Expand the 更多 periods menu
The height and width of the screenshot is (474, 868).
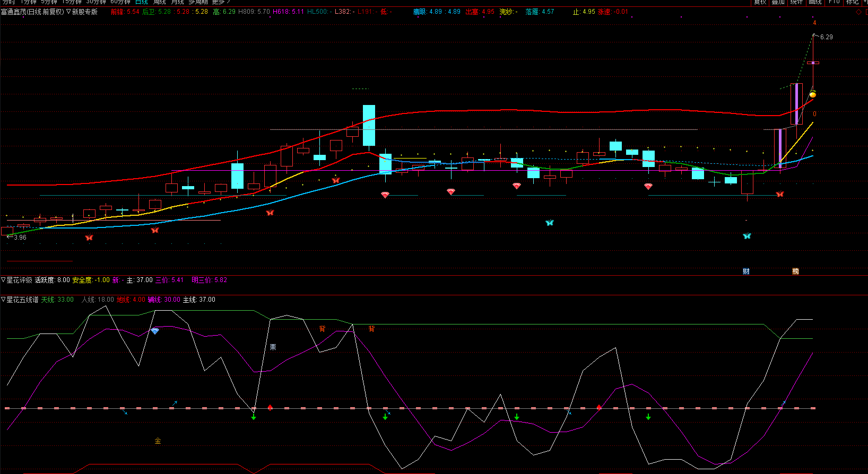(x=221, y=2)
